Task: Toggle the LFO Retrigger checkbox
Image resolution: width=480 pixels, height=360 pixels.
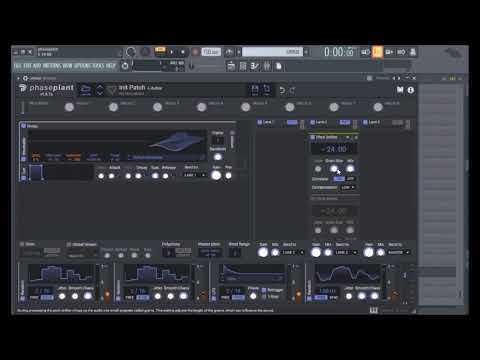Action: (x=264, y=290)
